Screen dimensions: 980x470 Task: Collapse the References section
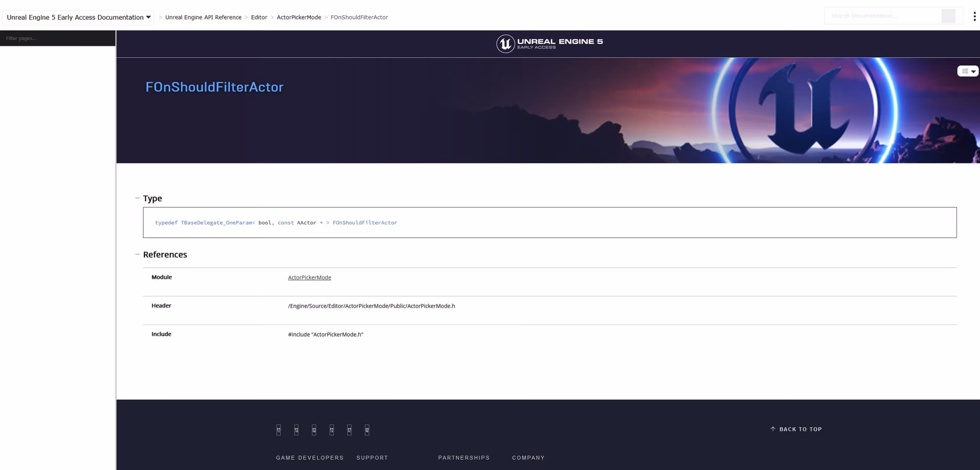pos(137,254)
